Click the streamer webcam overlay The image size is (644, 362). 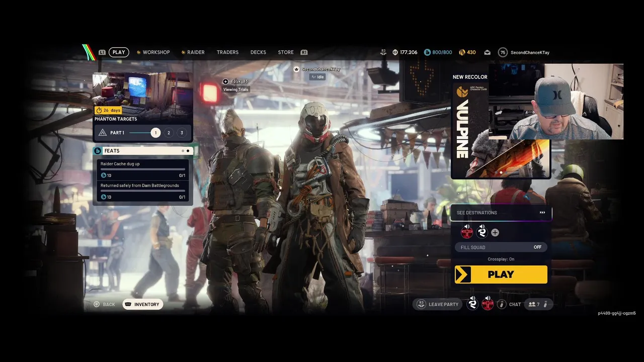click(556, 101)
